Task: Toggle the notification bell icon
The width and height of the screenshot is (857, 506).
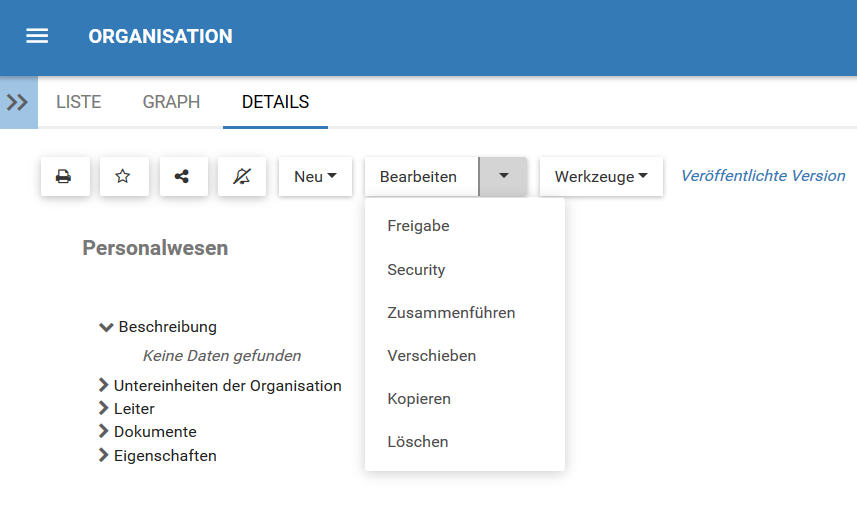Action: (x=241, y=177)
